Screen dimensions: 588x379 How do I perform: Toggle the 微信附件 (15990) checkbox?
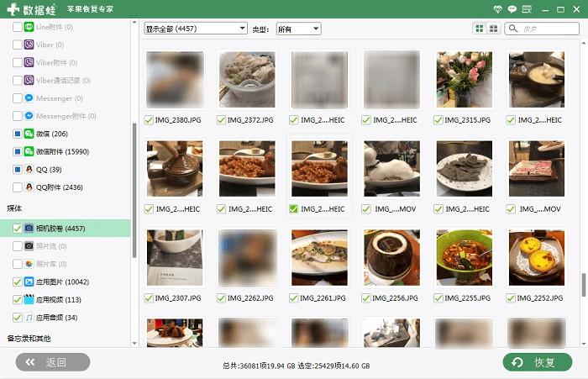pos(18,151)
